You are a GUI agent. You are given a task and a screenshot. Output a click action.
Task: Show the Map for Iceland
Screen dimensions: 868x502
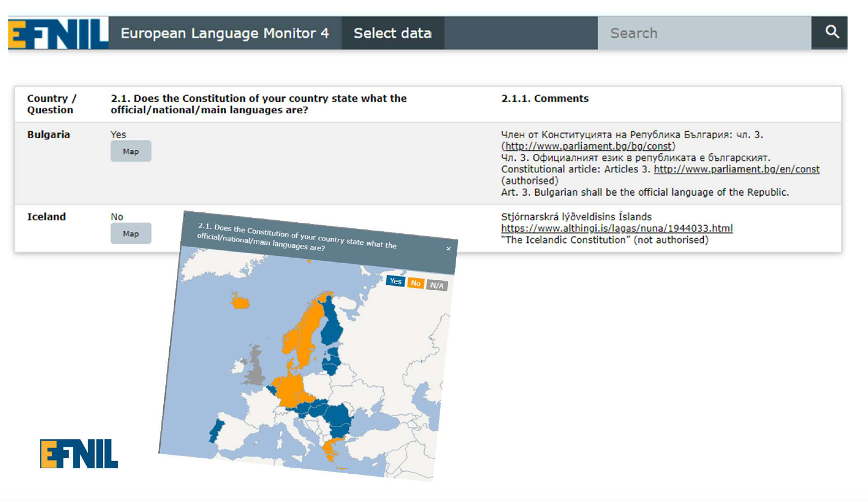tap(131, 233)
